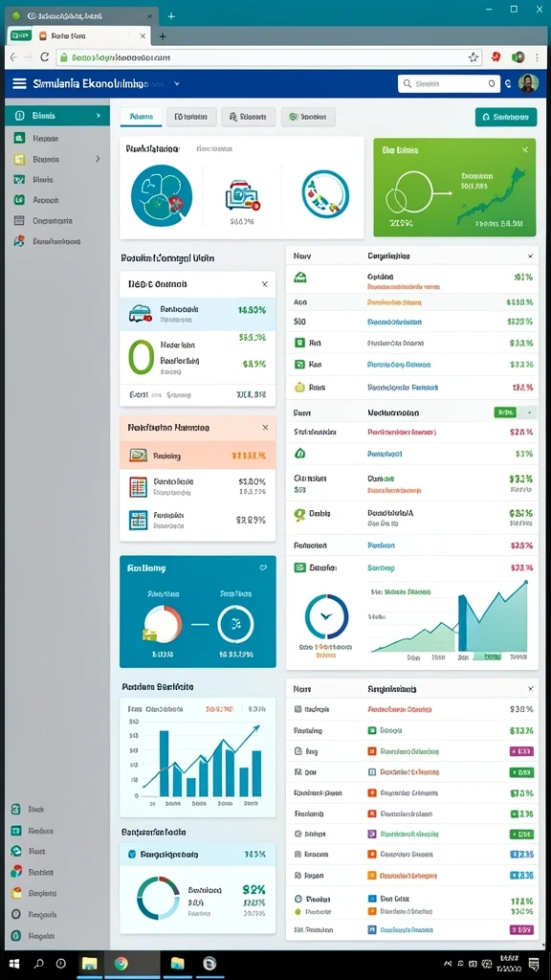Switch to the green-icon fourth tab
The image size is (551, 980).
(308, 117)
